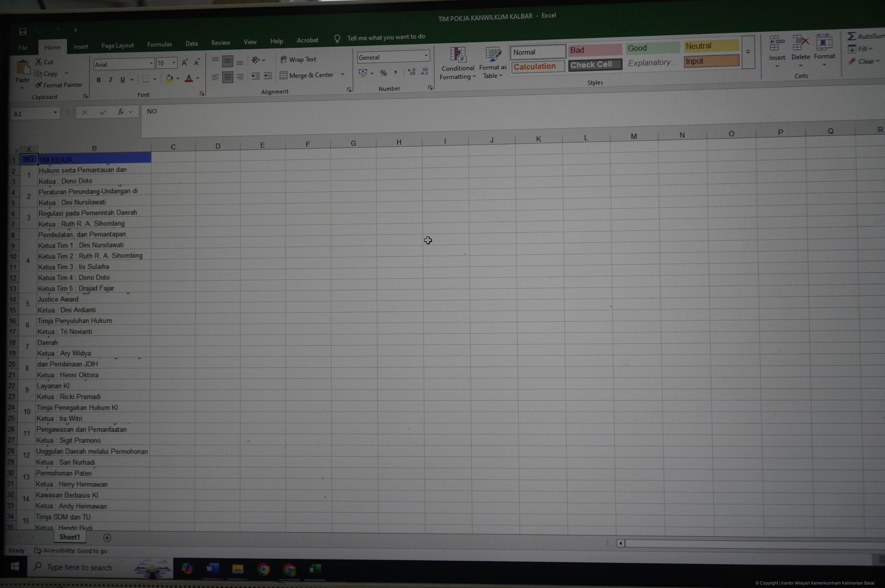Screen dimensions: 885x588
Task: Toggle Bold formatting
Action: [98, 80]
